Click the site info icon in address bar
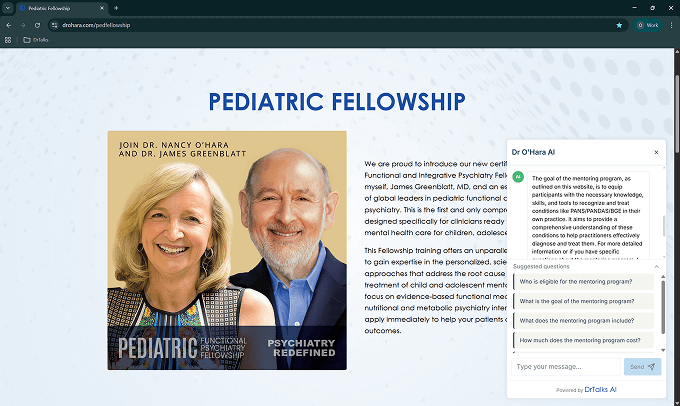The height and width of the screenshot is (406, 680). [53, 24]
